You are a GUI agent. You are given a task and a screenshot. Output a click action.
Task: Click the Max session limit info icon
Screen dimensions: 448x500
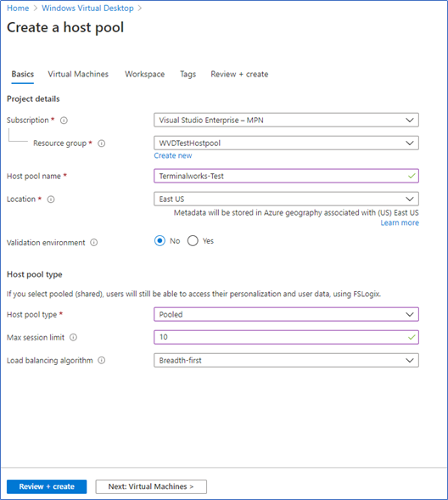click(73, 337)
